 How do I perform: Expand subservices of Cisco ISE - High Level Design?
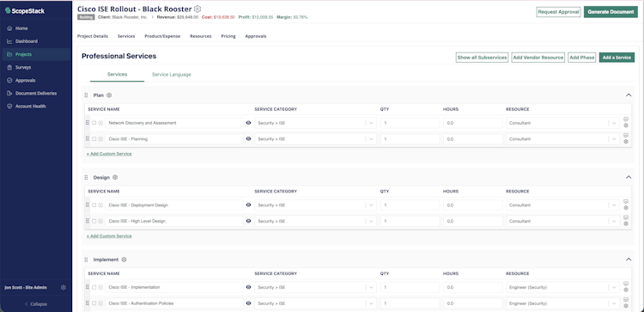(x=100, y=221)
